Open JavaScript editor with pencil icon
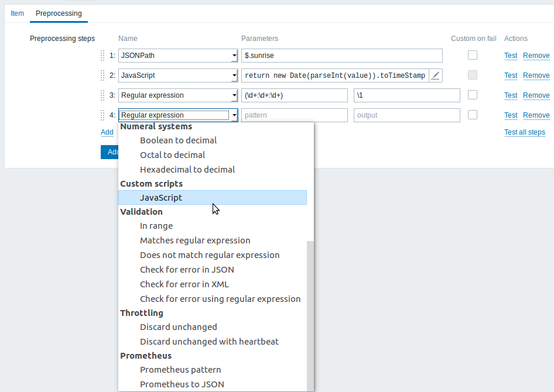554x392 pixels. (436, 75)
